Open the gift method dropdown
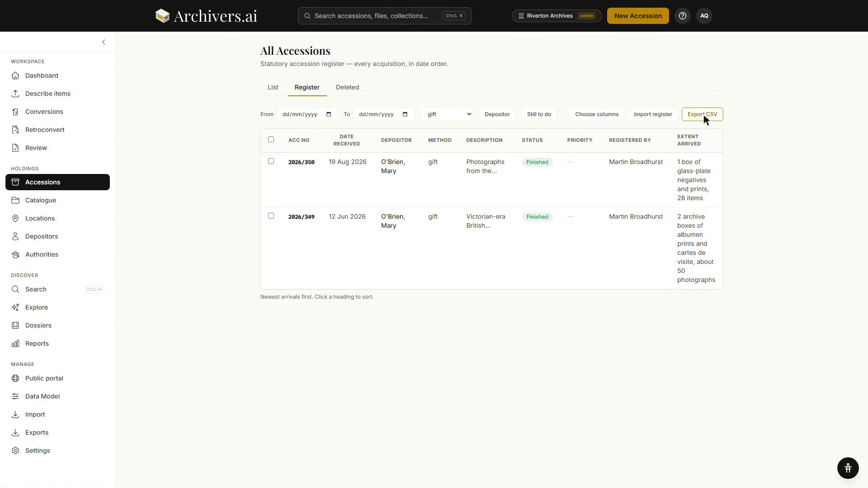This screenshot has width=868, height=488. point(447,114)
